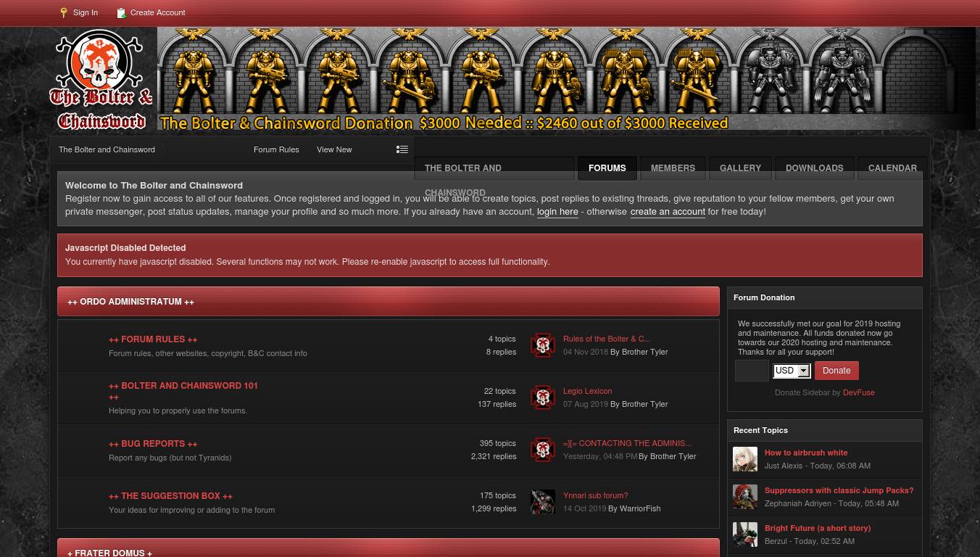Open The Bolter and Chainsword tab
Image resolution: width=980 pixels, height=557 pixels.
pyautogui.click(x=494, y=168)
